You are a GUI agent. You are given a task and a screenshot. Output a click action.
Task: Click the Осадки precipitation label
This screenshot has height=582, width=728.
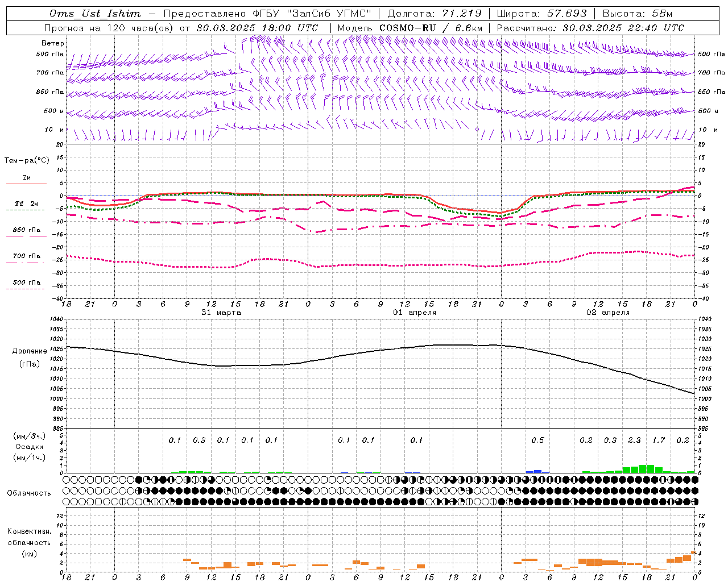coord(30,447)
